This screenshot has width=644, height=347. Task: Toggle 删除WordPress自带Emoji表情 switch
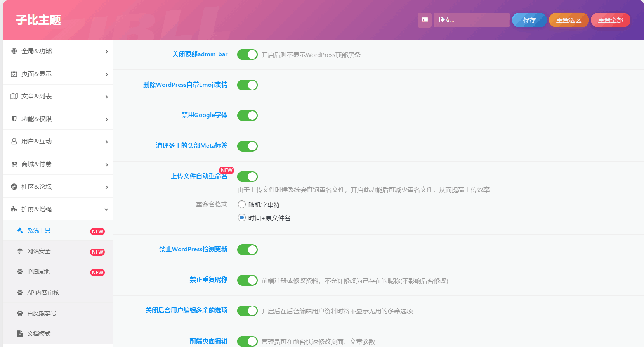247,85
